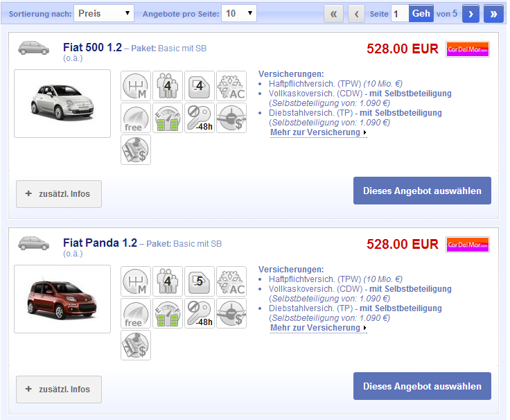The image size is (510, 420).
Task: Click Diebstahlversich. (TP) line in Fiat 500 offer
Action: (355, 113)
